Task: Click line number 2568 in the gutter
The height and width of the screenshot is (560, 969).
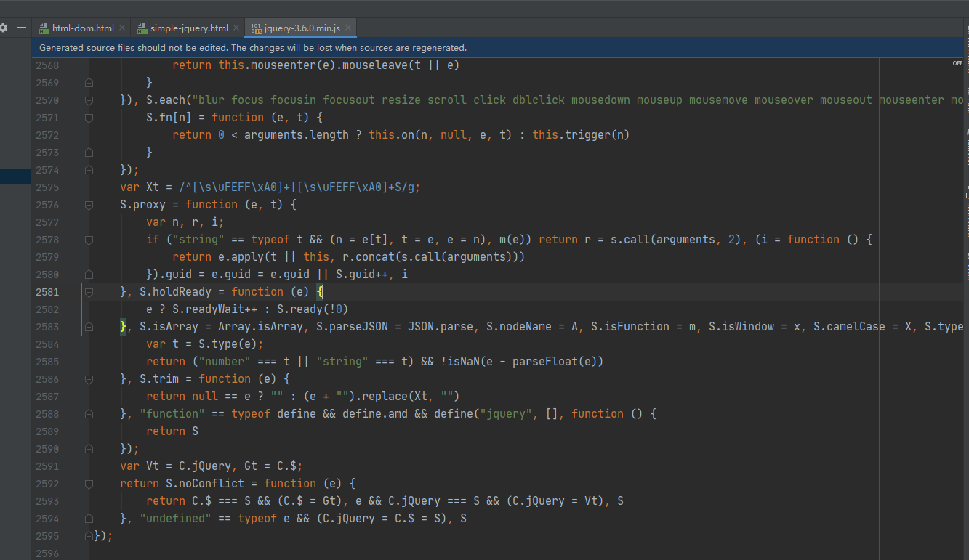Action: [x=47, y=65]
